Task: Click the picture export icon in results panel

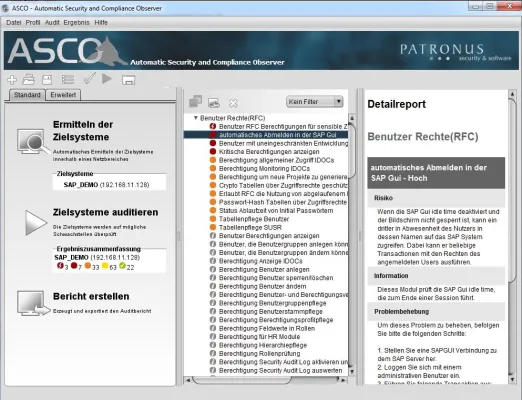Action: point(214,103)
